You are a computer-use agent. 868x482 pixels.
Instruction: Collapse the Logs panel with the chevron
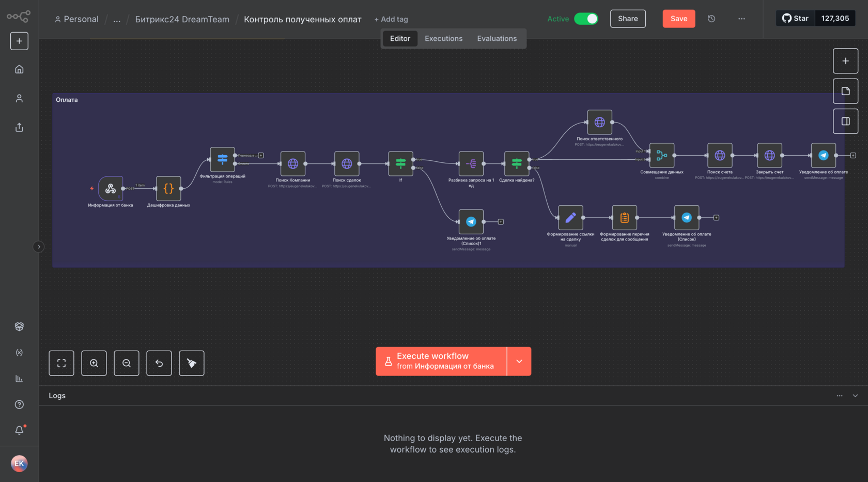pyautogui.click(x=855, y=396)
